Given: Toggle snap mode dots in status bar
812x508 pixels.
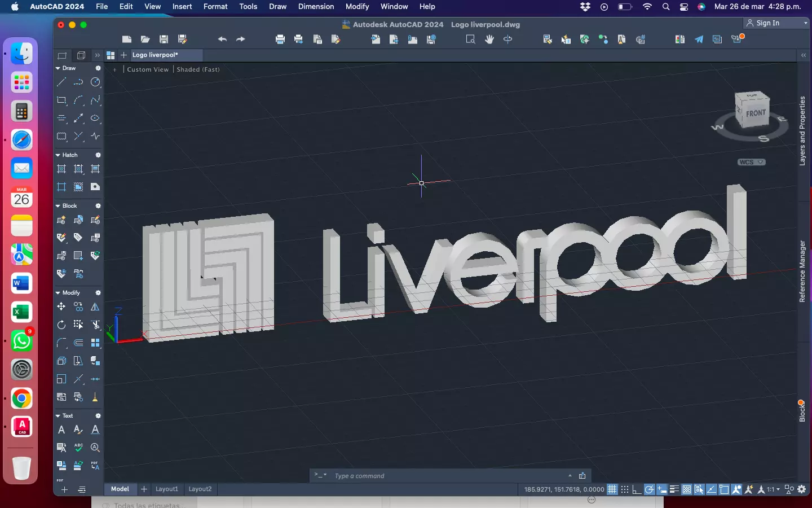Looking at the screenshot, I should click(x=625, y=489).
